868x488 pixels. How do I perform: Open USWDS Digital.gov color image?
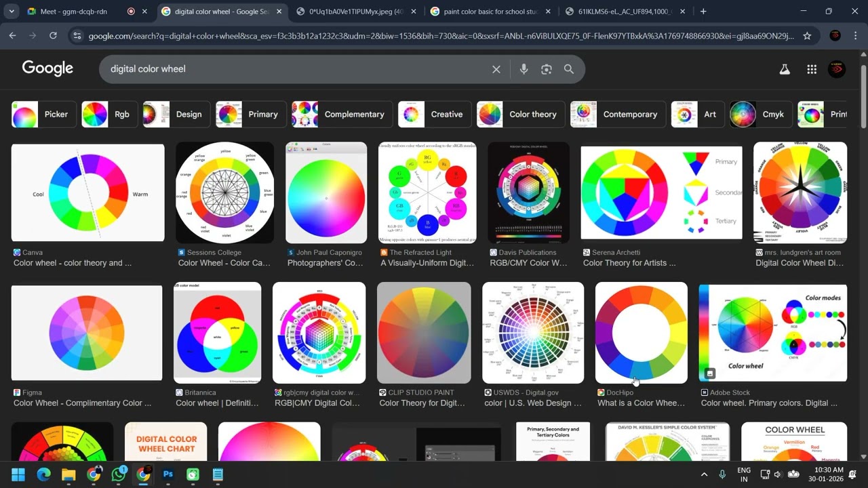pyautogui.click(x=533, y=333)
